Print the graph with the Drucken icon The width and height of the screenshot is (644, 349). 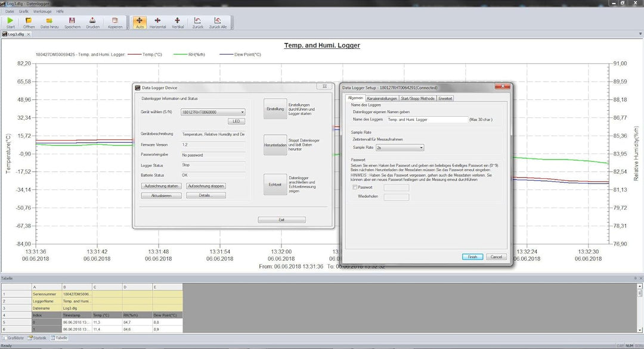point(93,22)
